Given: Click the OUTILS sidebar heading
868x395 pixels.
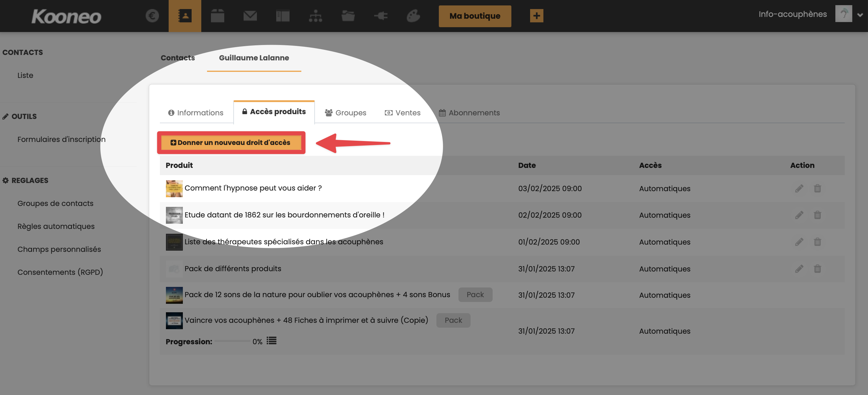Looking at the screenshot, I should (x=20, y=117).
